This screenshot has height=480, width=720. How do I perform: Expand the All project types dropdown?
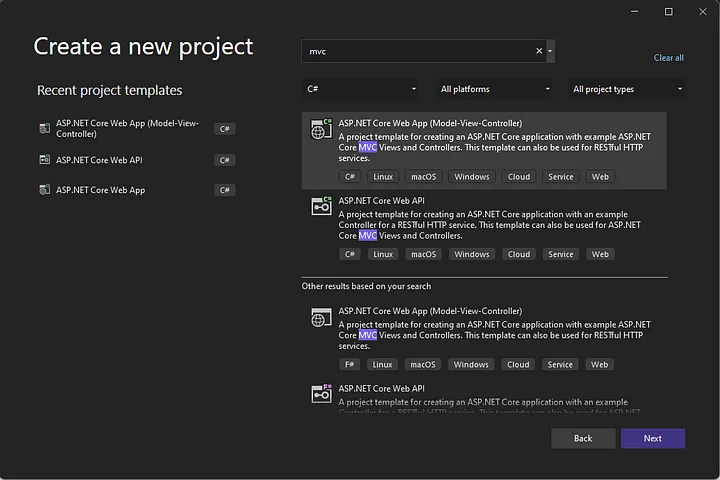(x=627, y=89)
